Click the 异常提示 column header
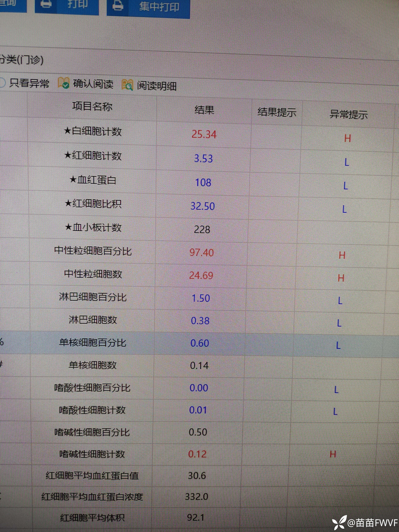 click(348, 115)
